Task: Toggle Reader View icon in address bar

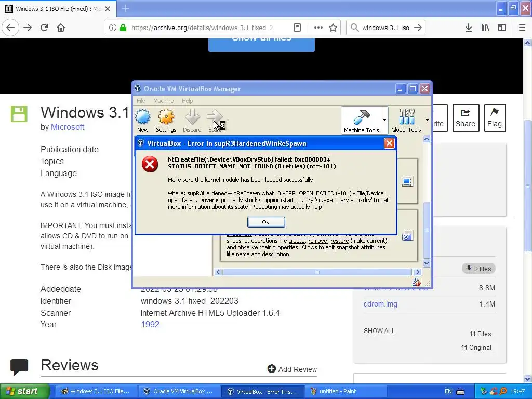Action: pos(297,28)
